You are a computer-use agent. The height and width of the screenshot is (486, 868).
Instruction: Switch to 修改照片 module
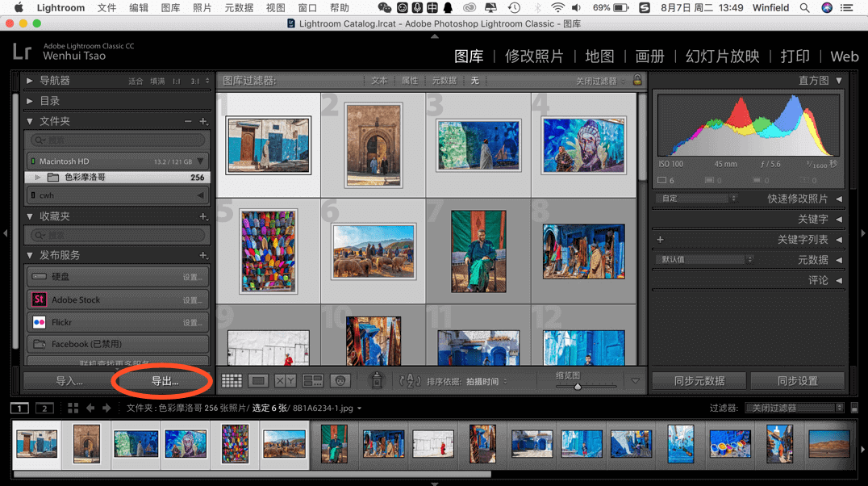(534, 57)
